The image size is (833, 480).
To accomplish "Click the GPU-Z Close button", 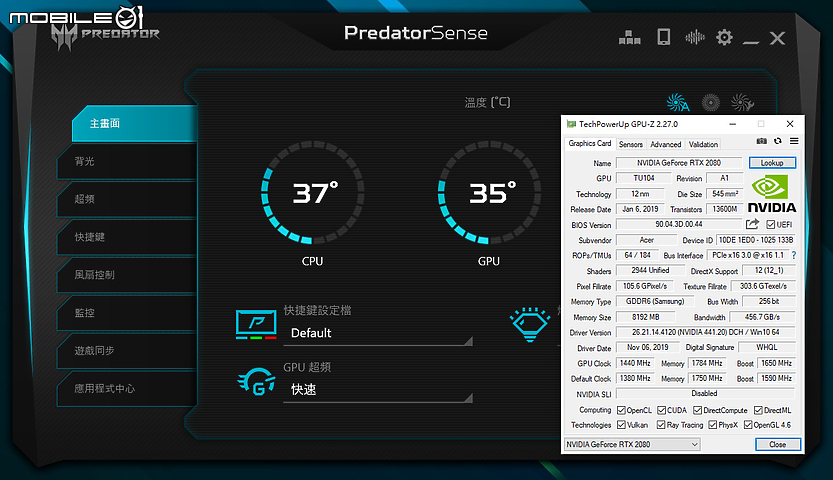I will click(778, 444).
